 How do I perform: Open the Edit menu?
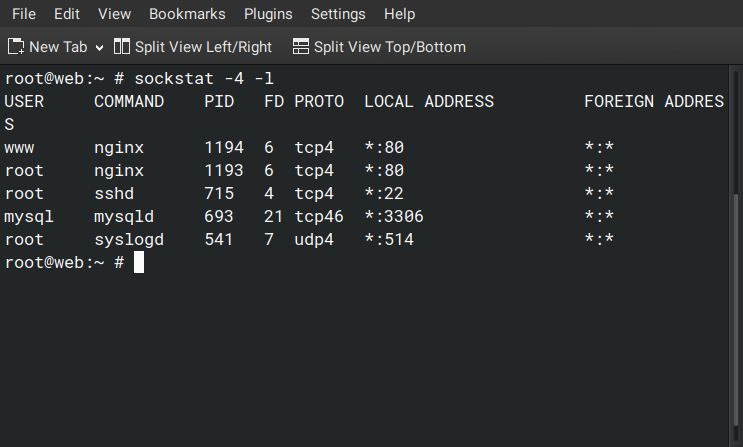67,14
